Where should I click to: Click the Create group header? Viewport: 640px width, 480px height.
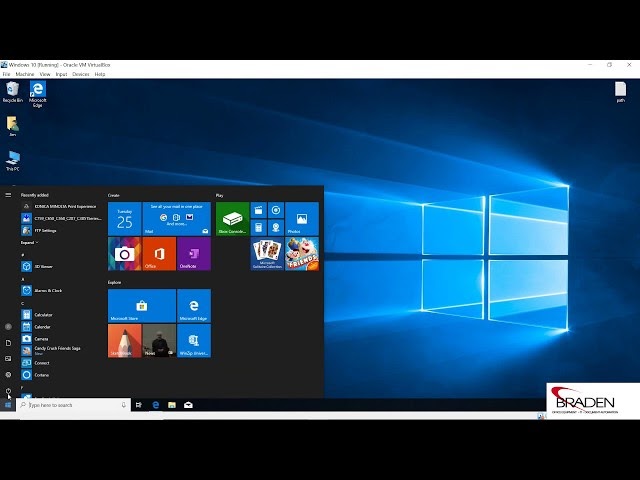114,196
